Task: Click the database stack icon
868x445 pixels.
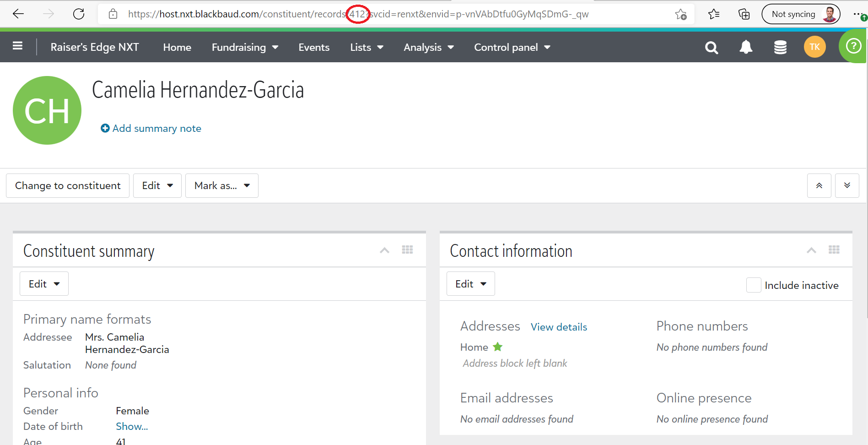Action: click(780, 47)
